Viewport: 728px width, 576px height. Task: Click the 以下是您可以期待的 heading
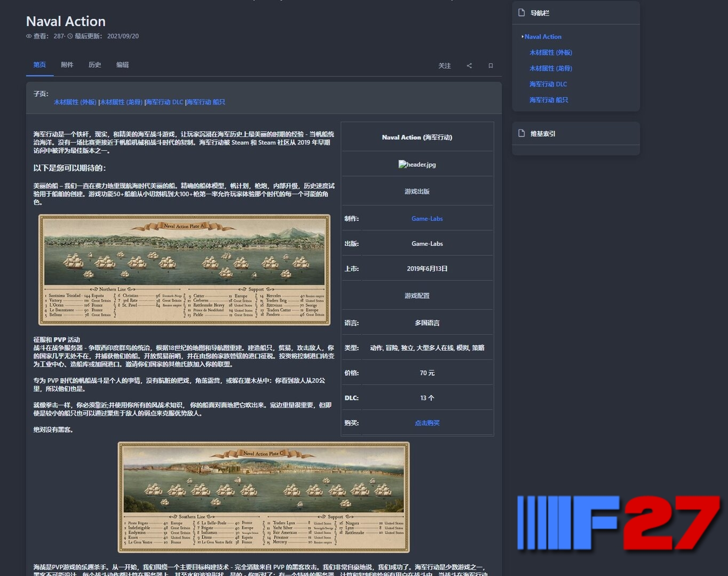tap(70, 168)
